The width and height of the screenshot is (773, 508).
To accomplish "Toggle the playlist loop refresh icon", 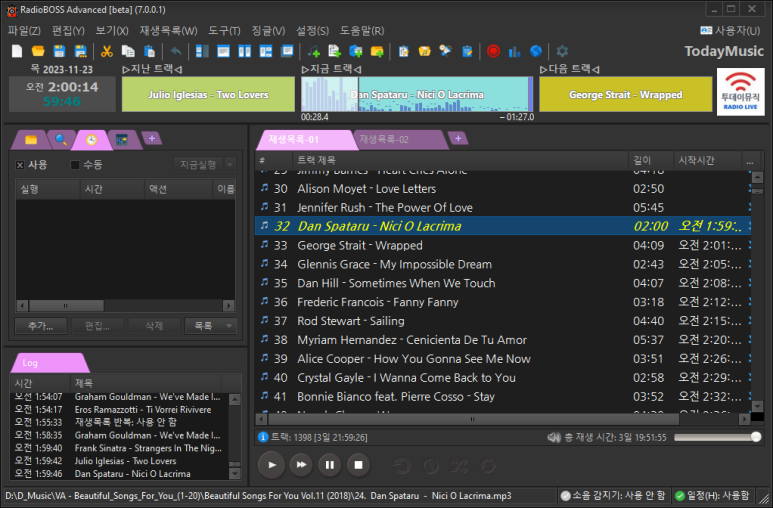I will click(x=489, y=465).
